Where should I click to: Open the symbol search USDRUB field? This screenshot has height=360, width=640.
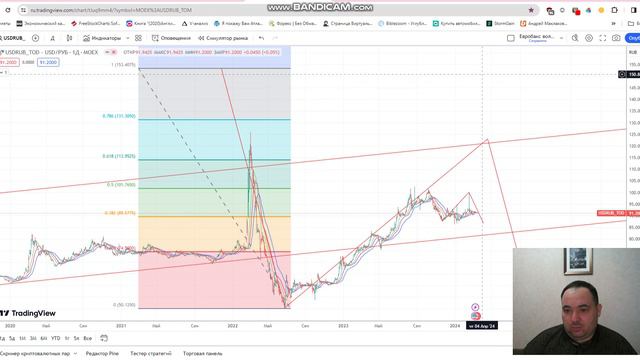point(13,38)
